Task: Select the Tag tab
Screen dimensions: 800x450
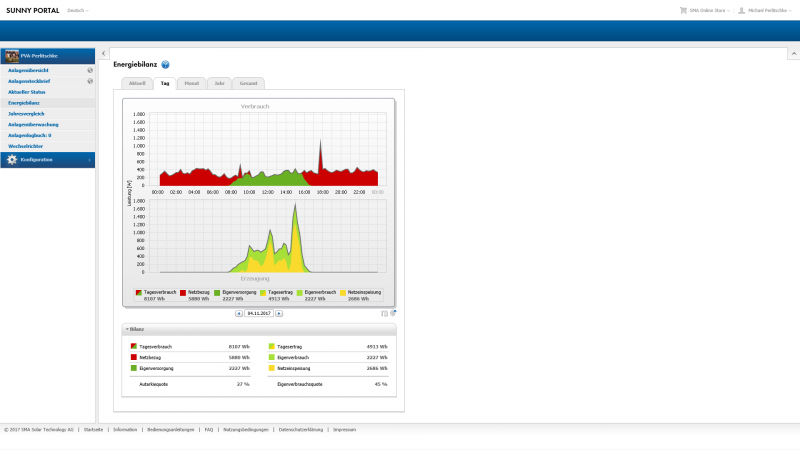Action: [x=165, y=83]
